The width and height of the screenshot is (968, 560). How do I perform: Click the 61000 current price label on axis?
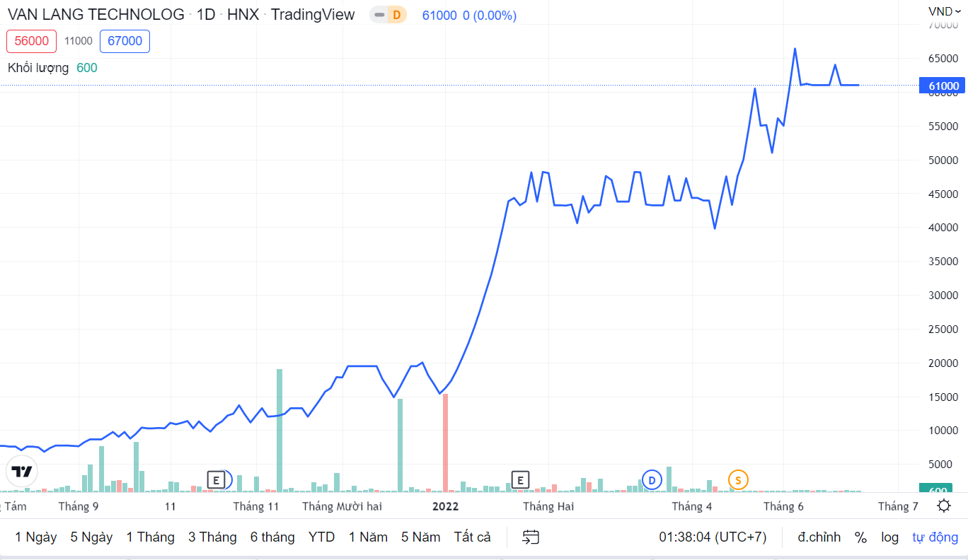click(x=943, y=86)
